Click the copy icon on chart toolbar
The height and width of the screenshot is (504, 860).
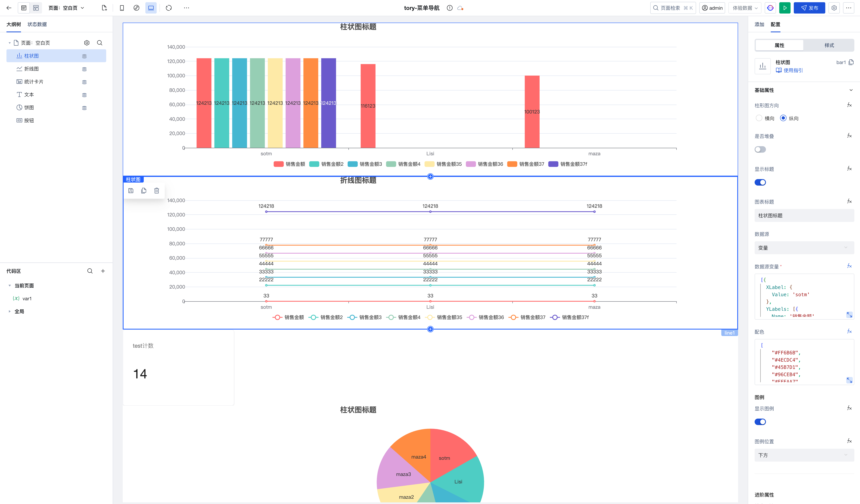pos(144,191)
